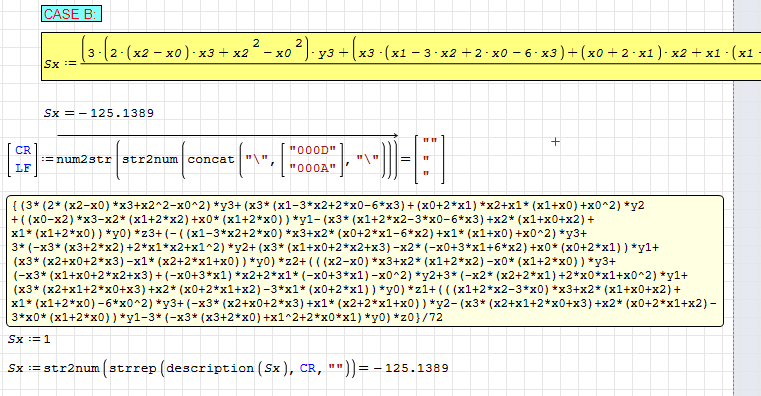The height and width of the screenshot is (396, 761).
Task: Click the final result -125.1389
Action: (412, 368)
